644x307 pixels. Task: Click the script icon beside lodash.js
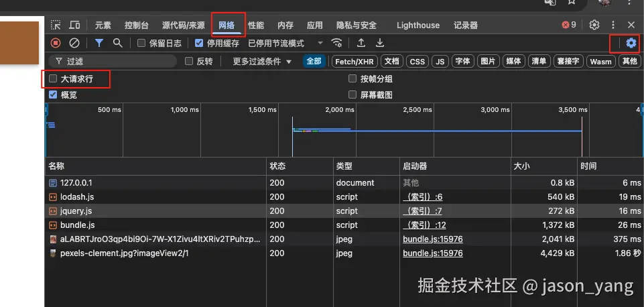pyautogui.click(x=52, y=197)
